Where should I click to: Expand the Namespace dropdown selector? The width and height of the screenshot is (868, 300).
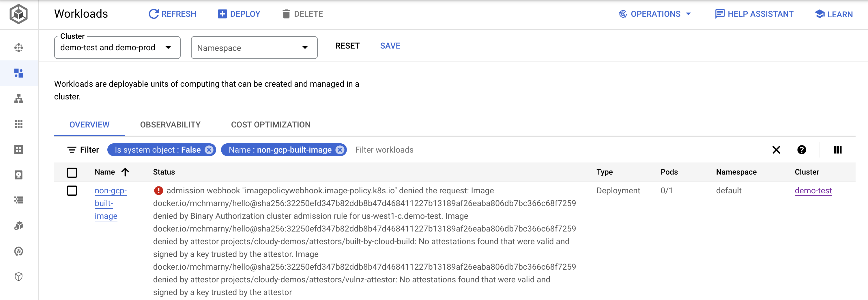[254, 48]
